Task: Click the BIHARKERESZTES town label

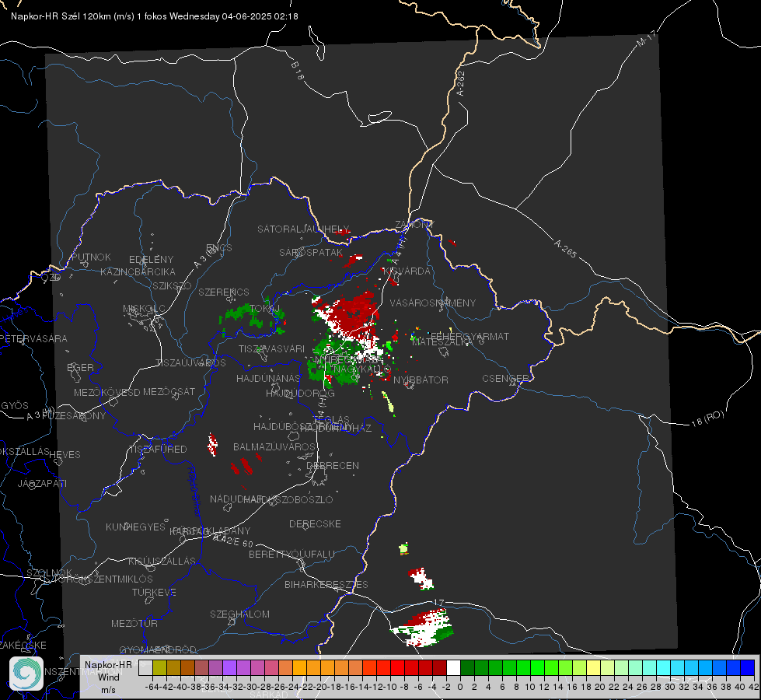Action: pyautogui.click(x=326, y=584)
